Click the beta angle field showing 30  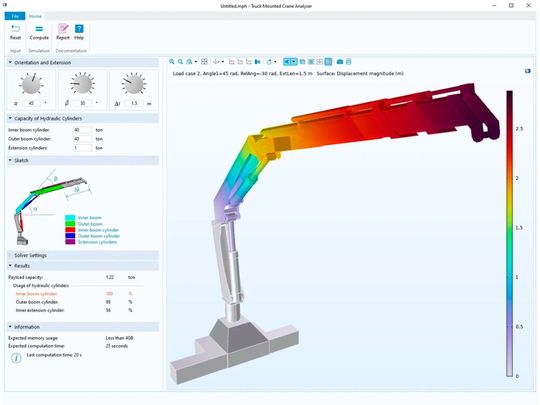83,103
